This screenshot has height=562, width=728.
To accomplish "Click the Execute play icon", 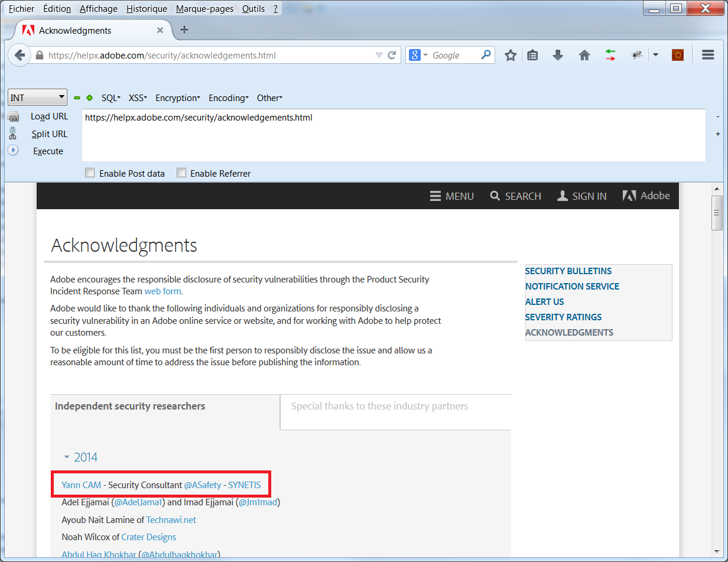I will pyautogui.click(x=13, y=151).
